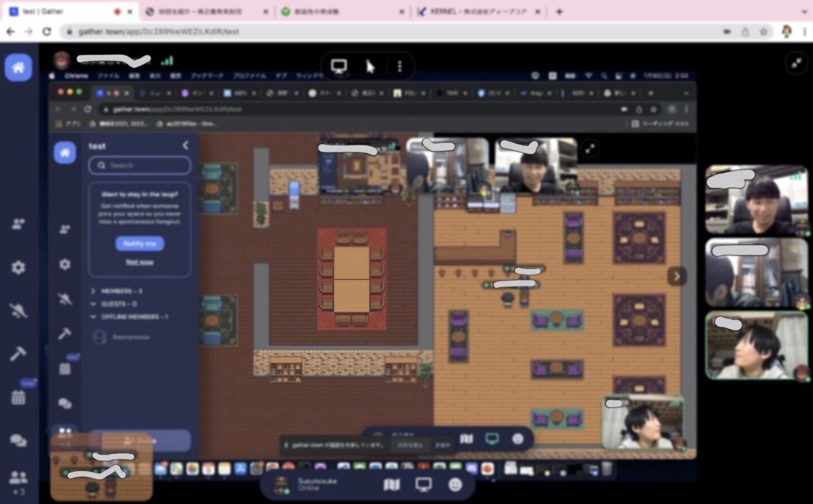Open the Chrome menu in shared macOS menu bar
The width and height of the screenshot is (813, 504).
76,76
